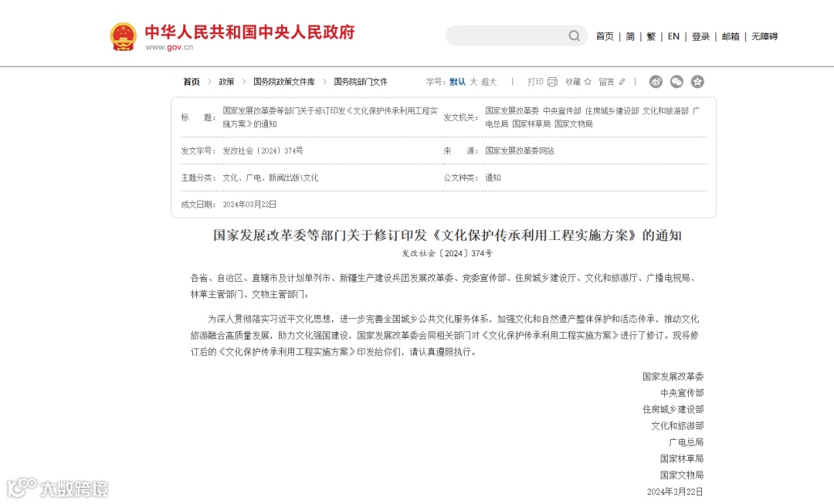This screenshot has width=834, height=504.
Task: Open 无障碍 accessibility mode
Action: click(x=764, y=36)
